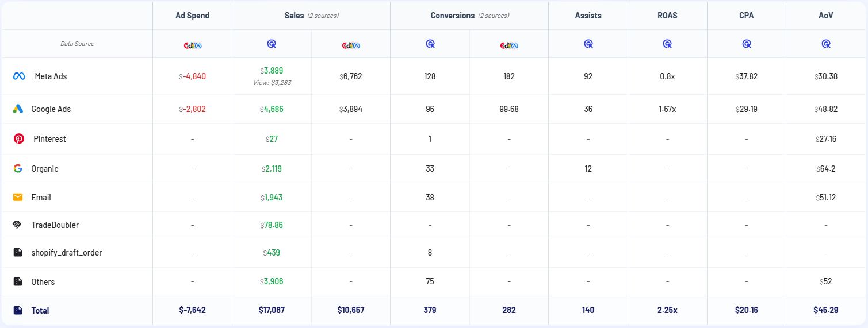Click Meta Ads view sales value $3,283
868x328 pixels.
[272, 83]
